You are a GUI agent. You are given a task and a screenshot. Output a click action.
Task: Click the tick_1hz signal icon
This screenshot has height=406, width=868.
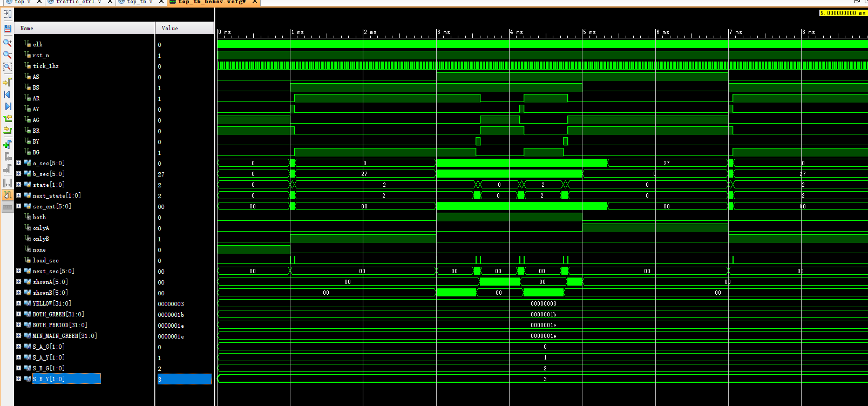click(x=28, y=66)
